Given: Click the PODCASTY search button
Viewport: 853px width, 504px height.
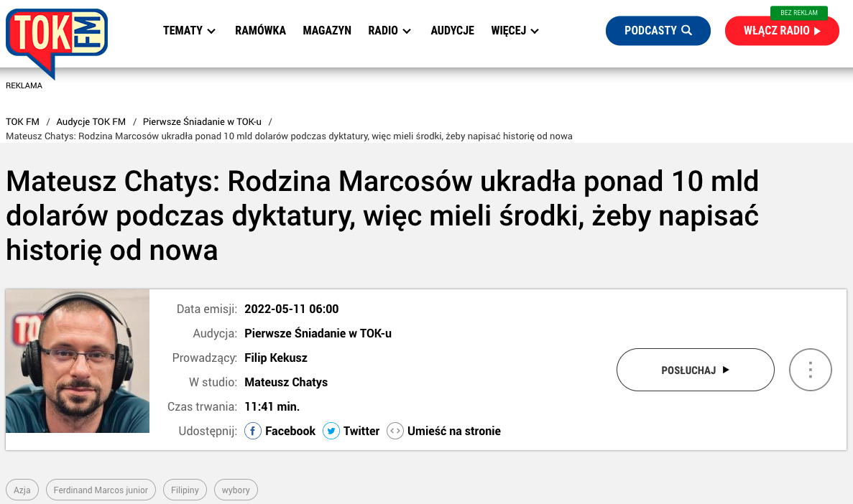Looking at the screenshot, I should (x=658, y=30).
